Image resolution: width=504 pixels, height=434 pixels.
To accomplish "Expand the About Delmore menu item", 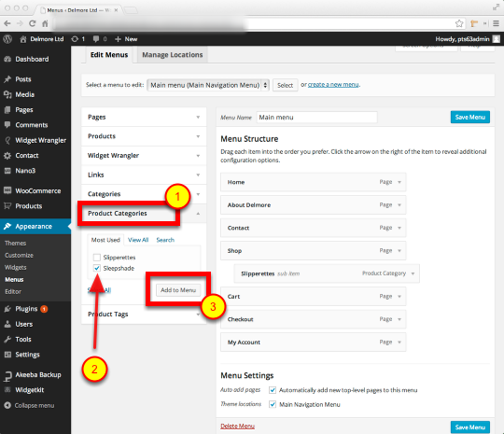I will tap(399, 204).
